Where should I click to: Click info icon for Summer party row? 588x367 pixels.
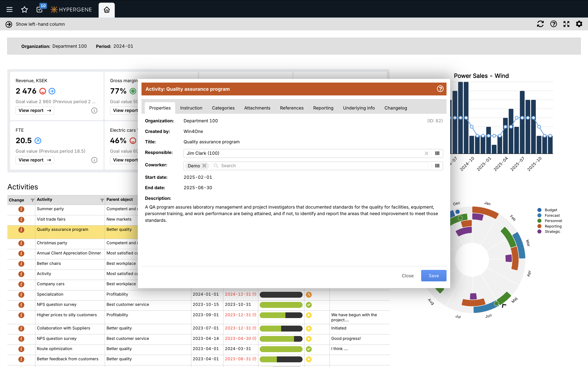point(21,209)
